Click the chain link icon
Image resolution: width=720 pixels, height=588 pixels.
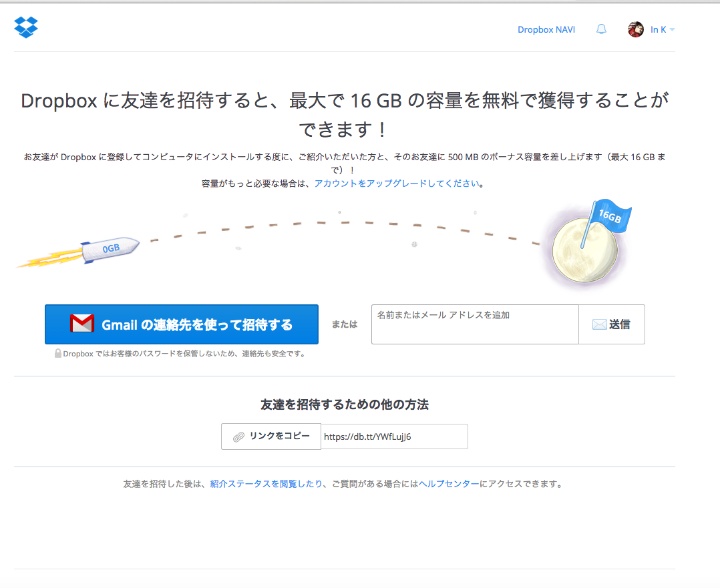tap(238, 436)
